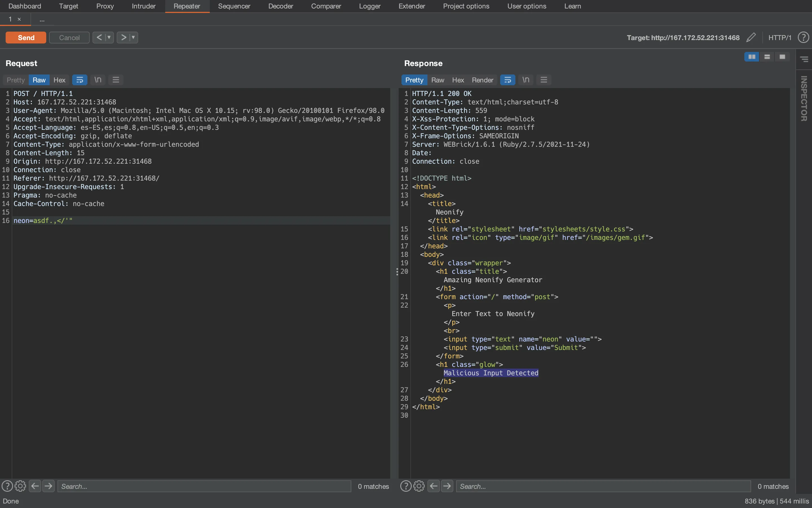The image size is (812, 508).
Task: Close Repeater tab 1
Action: (x=19, y=19)
